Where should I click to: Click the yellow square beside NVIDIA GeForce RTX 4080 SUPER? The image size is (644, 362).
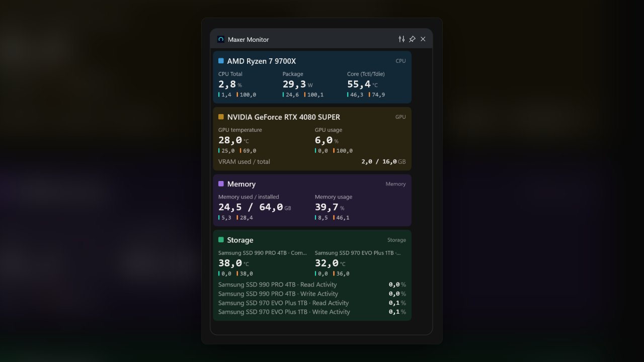click(x=221, y=117)
